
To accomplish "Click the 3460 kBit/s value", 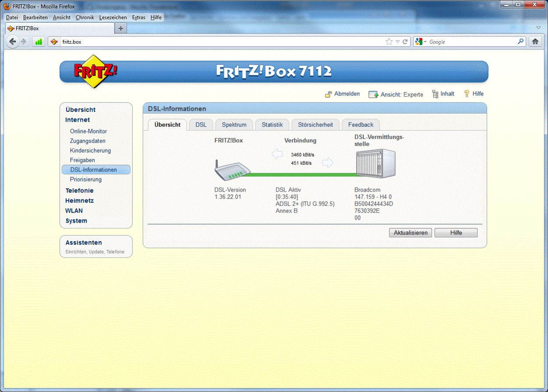I will (302, 155).
